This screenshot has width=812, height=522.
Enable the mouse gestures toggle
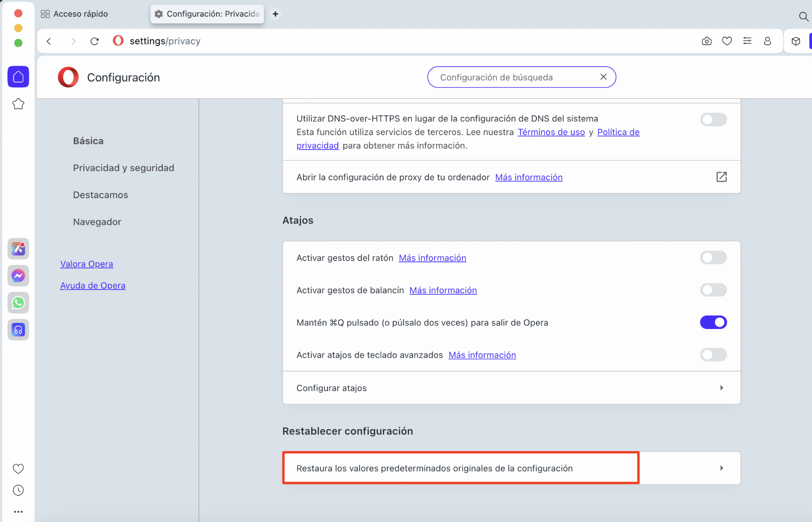coord(713,257)
